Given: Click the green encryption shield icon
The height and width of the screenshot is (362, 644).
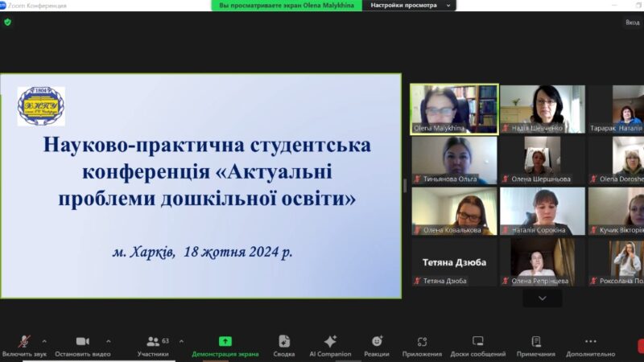Looking at the screenshot, I should click(7, 23).
